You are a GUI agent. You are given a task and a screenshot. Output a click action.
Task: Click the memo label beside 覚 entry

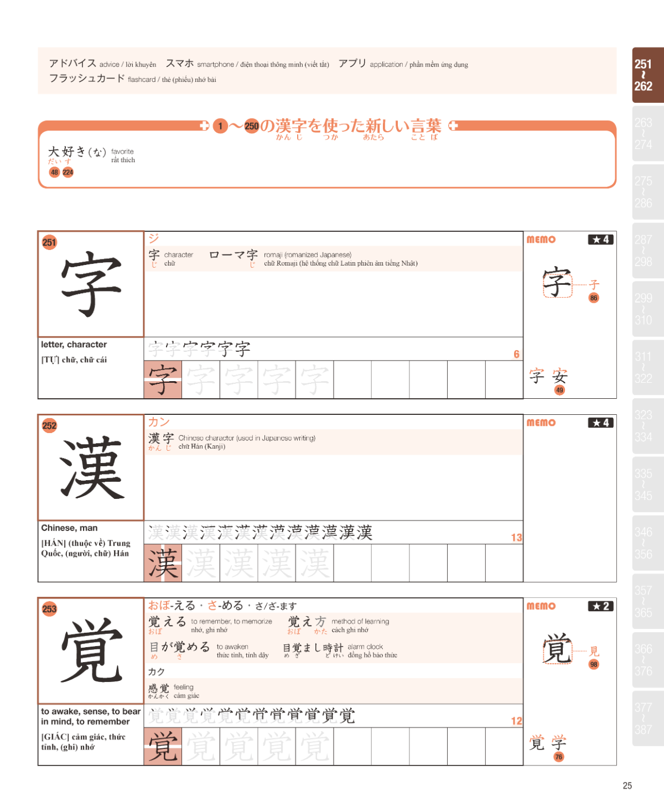click(541, 606)
